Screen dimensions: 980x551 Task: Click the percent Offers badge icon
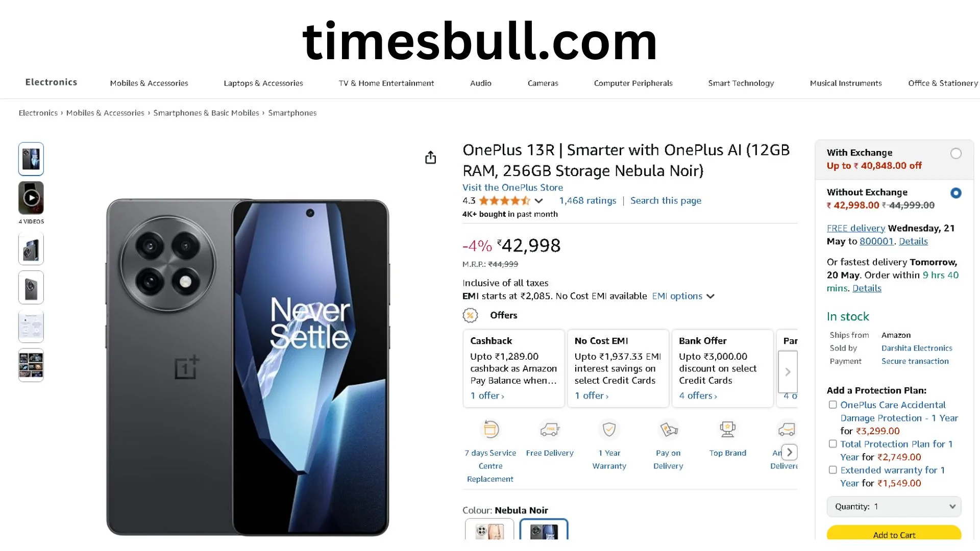470,315
